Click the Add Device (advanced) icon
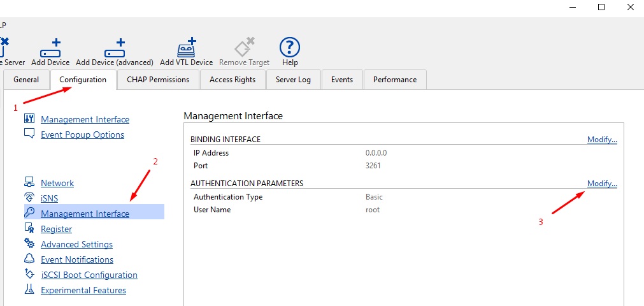The height and width of the screenshot is (306, 644). click(115, 48)
